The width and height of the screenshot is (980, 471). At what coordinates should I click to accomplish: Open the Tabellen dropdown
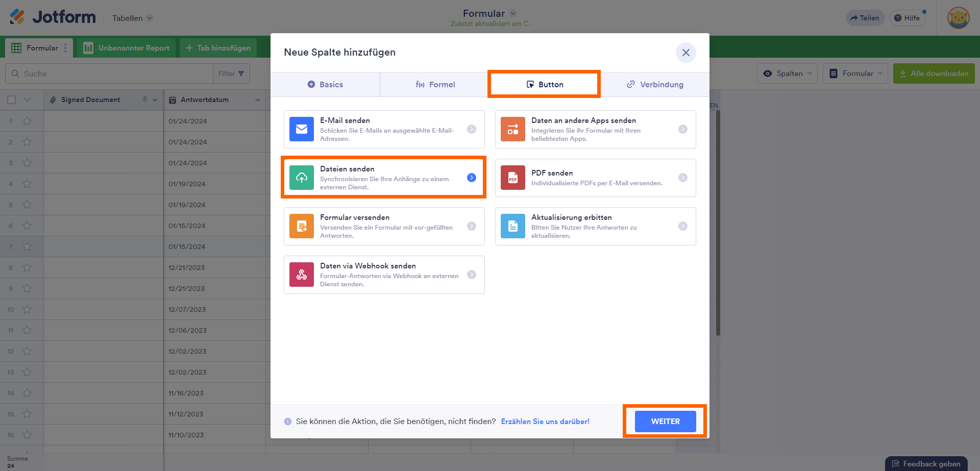coord(132,18)
